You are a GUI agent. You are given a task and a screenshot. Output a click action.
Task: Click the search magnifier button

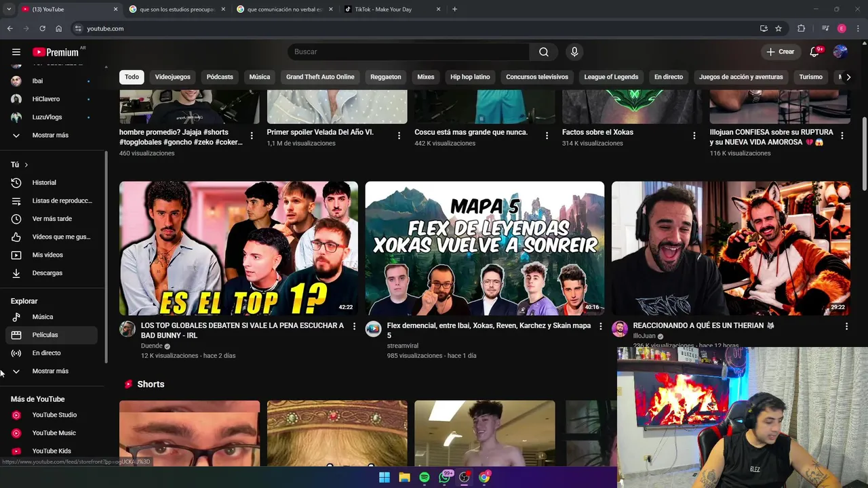tap(544, 52)
